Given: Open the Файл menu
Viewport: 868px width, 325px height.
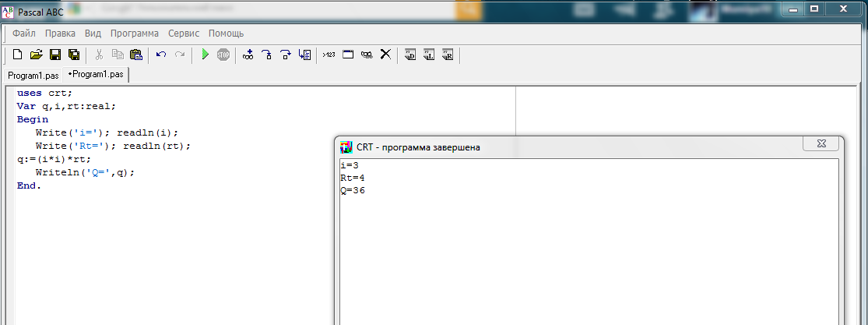Looking at the screenshot, I should tap(24, 34).
